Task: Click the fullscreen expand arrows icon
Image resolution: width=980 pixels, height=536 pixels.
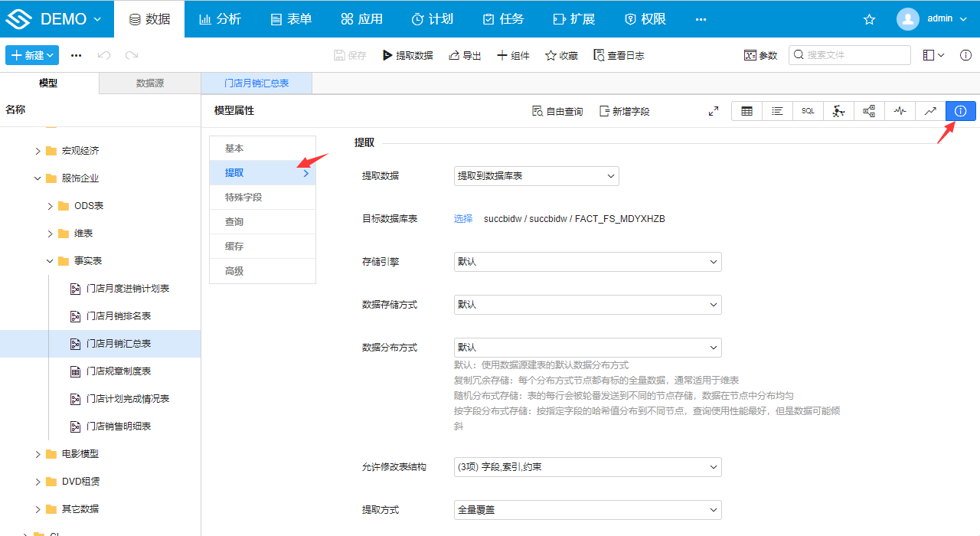Action: pyautogui.click(x=713, y=110)
